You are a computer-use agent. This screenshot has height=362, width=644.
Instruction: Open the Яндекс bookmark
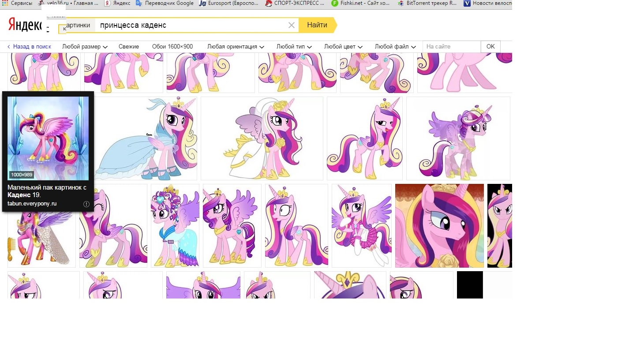(x=117, y=3)
